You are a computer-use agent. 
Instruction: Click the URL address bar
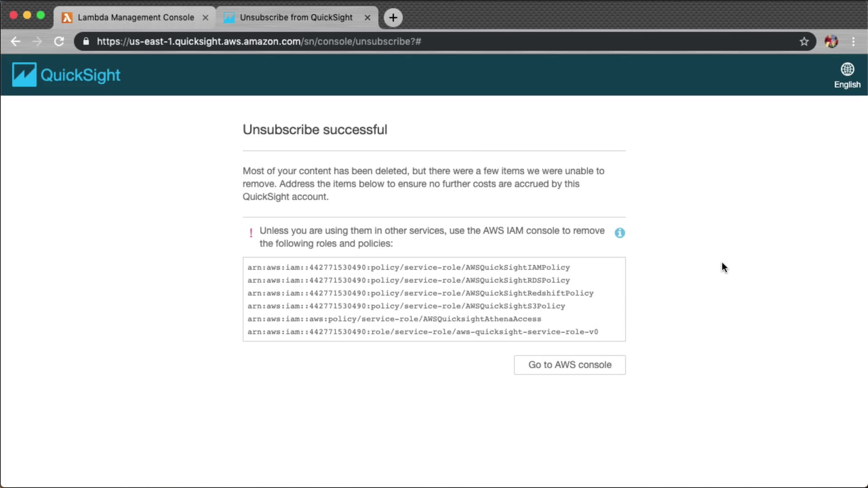[x=407, y=42]
